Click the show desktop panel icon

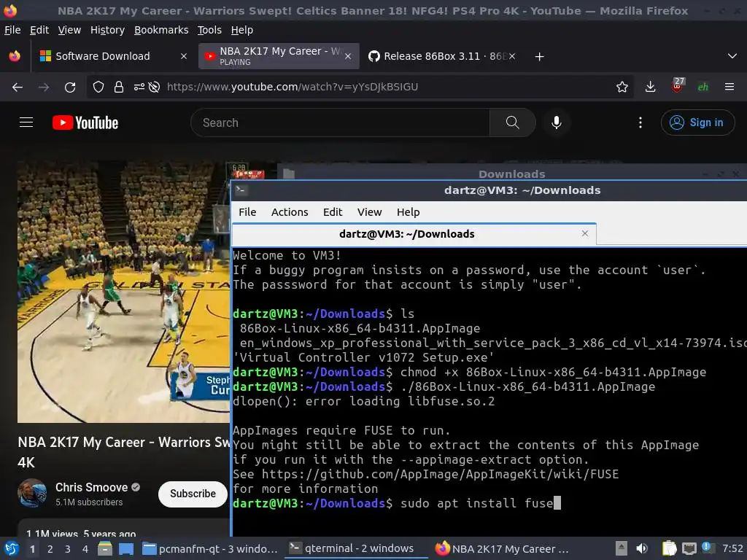(126, 549)
